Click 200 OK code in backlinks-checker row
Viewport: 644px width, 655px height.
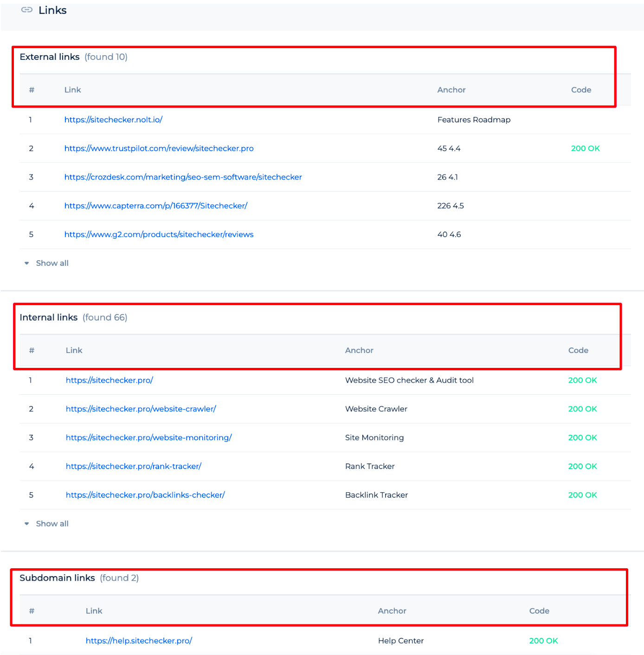click(582, 495)
